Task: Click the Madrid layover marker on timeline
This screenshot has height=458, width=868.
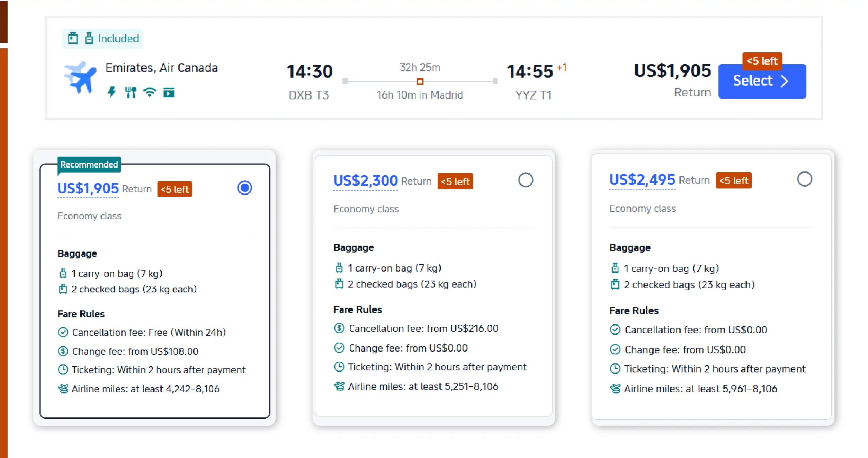Action: [420, 82]
